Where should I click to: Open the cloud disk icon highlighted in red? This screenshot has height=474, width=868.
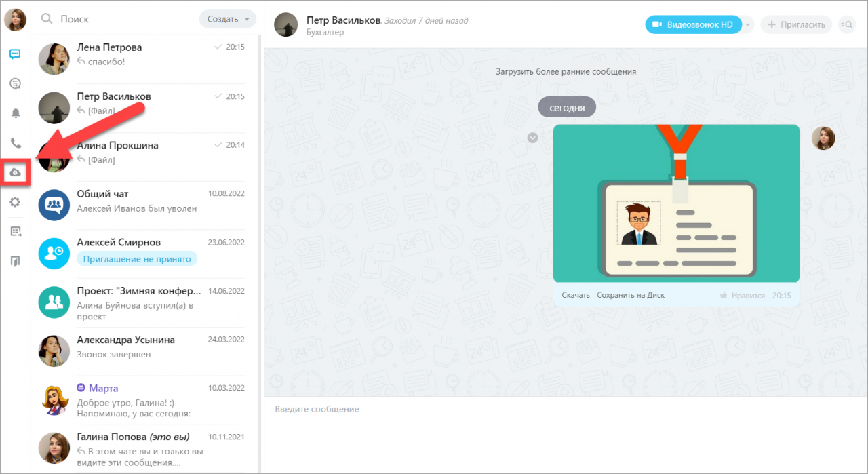(15, 173)
